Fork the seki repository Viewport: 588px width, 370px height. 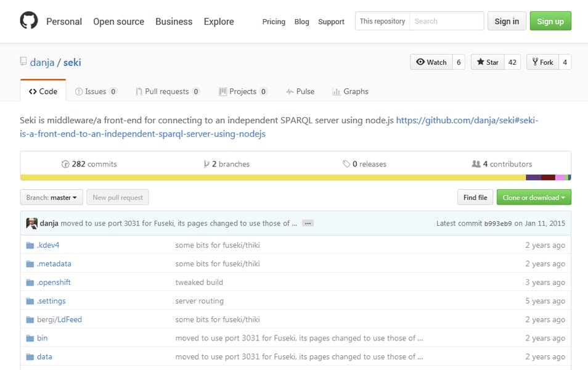pos(542,62)
